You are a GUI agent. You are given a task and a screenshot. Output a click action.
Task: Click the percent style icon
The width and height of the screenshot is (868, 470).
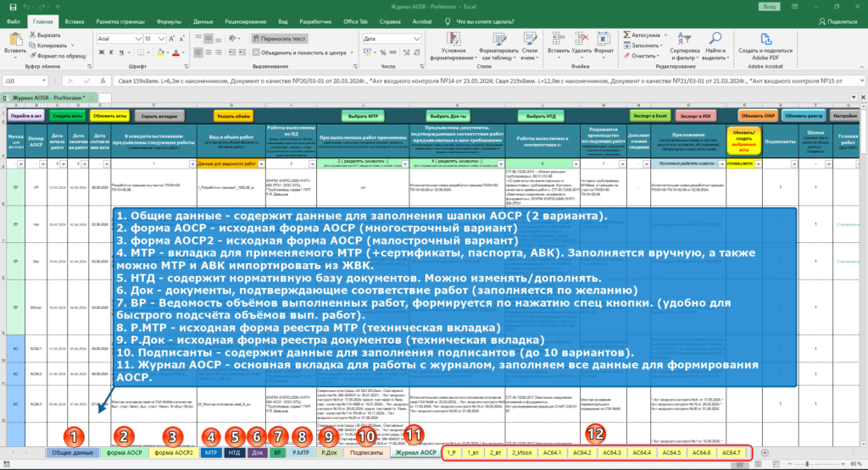click(x=382, y=53)
